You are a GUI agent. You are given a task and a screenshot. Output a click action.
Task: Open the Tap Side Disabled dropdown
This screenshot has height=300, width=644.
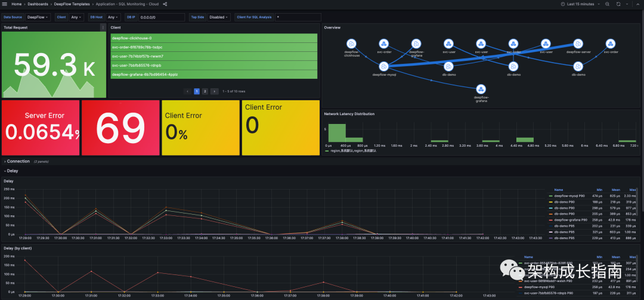218,17
